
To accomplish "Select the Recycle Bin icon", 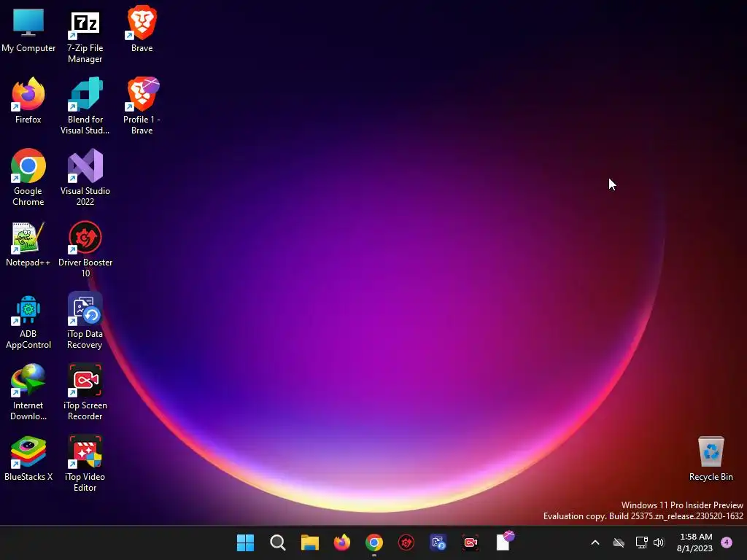I will coord(711,459).
